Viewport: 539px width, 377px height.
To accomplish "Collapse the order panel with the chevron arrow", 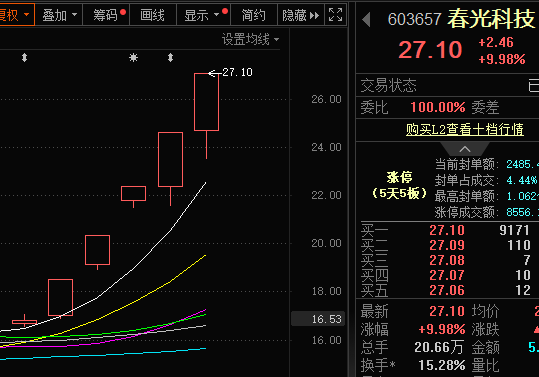I will [x=465, y=149].
